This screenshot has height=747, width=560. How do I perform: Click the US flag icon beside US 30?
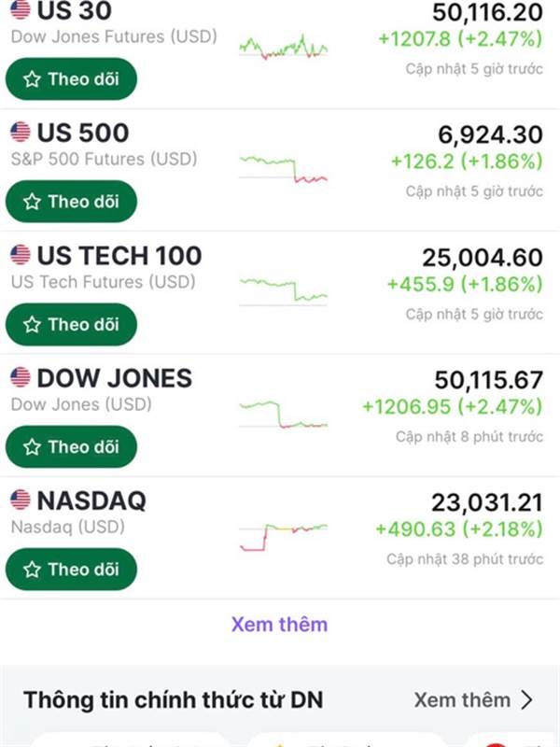click(20, 11)
